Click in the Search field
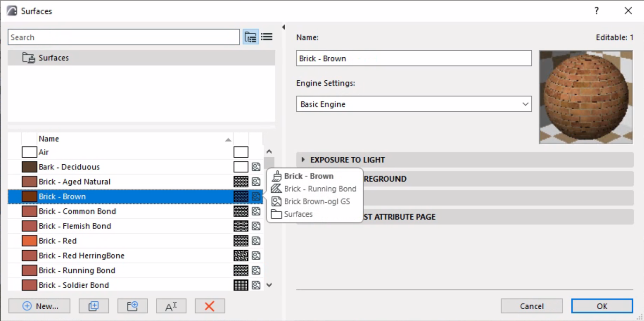Screen dimensions: 644x321 (124, 37)
